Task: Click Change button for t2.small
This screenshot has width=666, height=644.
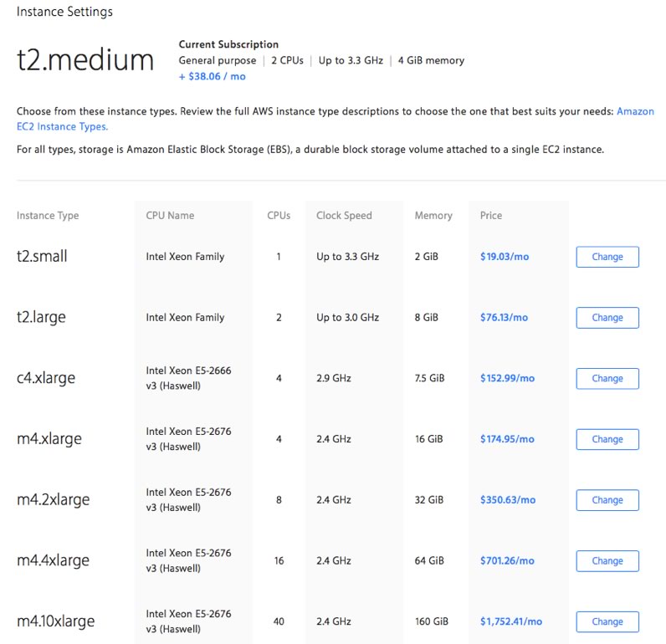Action: (x=607, y=257)
